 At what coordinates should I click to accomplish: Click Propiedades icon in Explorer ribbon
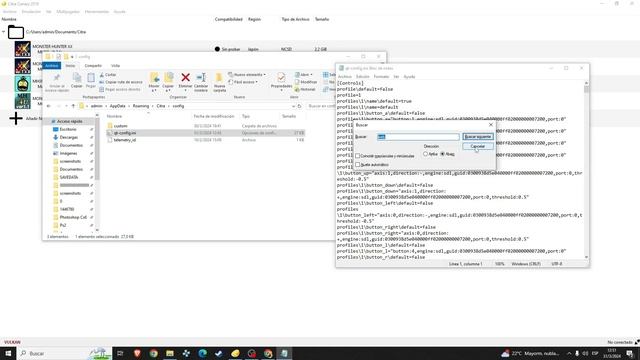click(281, 77)
